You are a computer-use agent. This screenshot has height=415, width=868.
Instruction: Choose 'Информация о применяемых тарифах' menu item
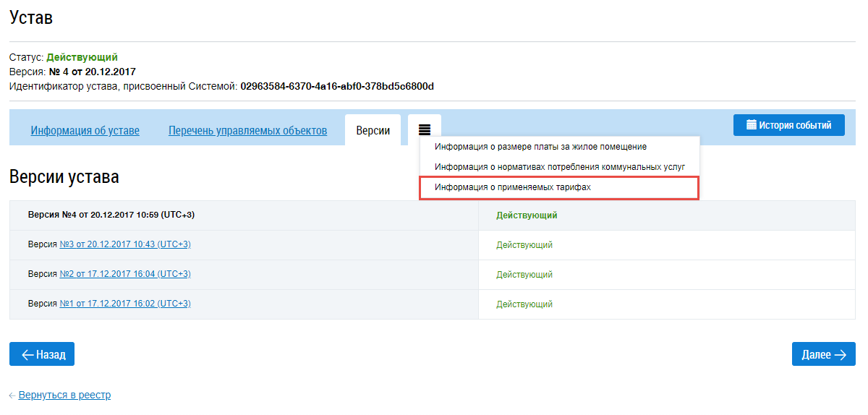point(559,188)
